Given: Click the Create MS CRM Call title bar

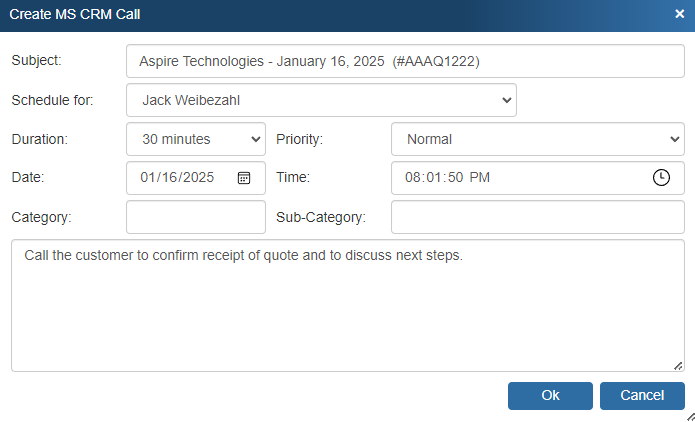Looking at the screenshot, I should click(x=300, y=14).
